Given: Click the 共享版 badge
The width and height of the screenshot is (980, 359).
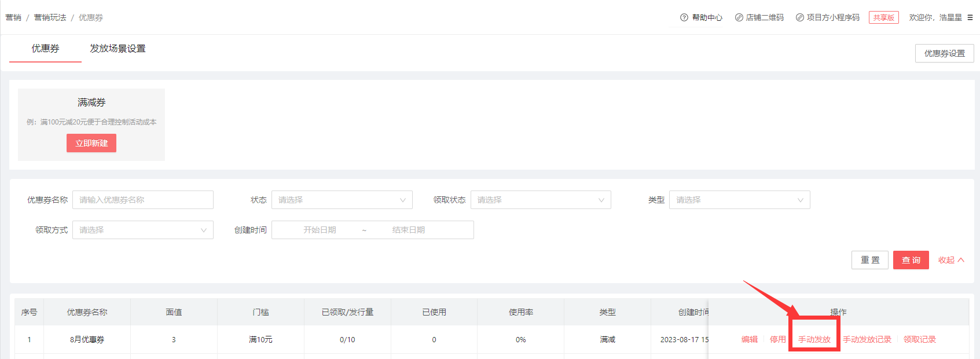Looking at the screenshot, I should pyautogui.click(x=883, y=17).
